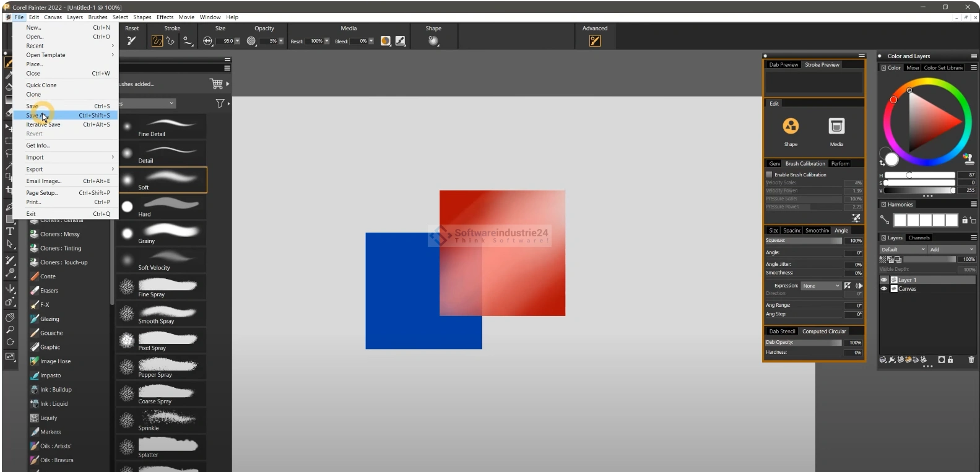Select the Gouache brush category

tap(51, 333)
